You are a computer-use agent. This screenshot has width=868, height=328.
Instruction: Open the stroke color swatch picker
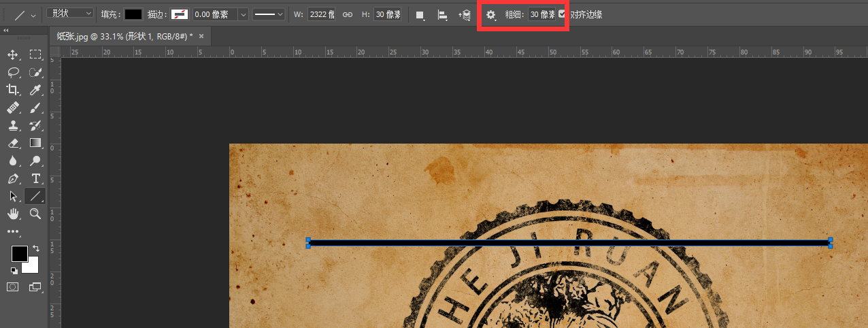[180, 14]
